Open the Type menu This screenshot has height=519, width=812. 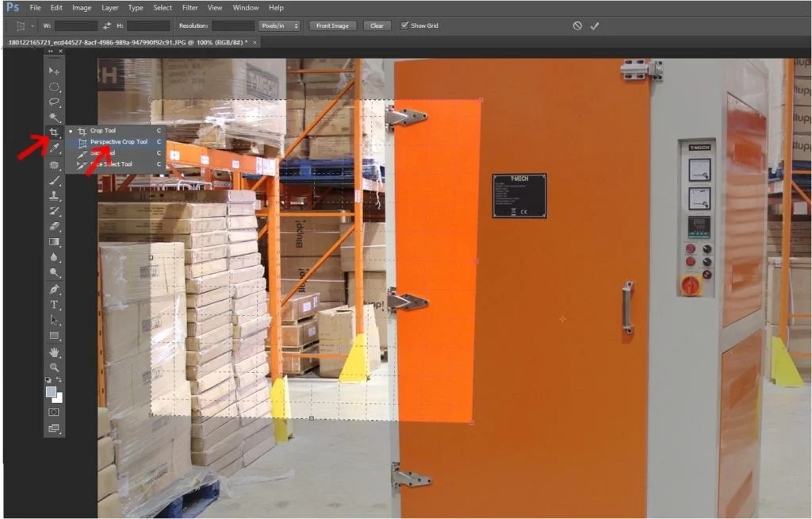136,8
